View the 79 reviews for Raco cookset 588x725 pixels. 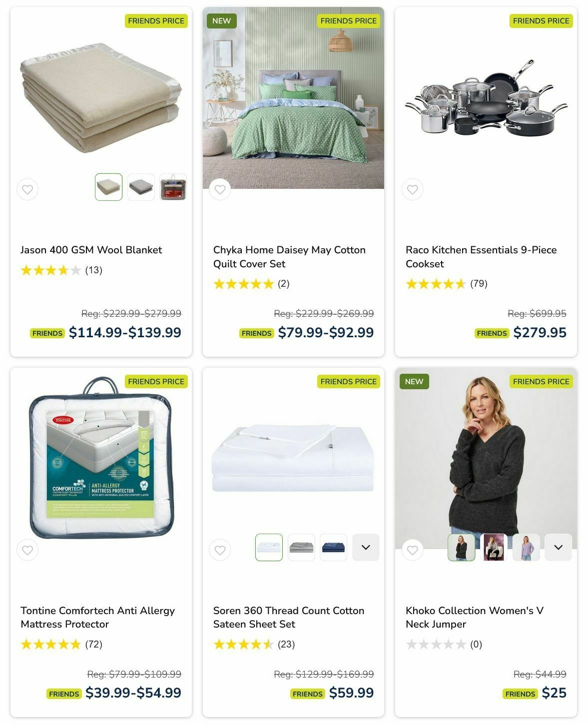point(479,284)
